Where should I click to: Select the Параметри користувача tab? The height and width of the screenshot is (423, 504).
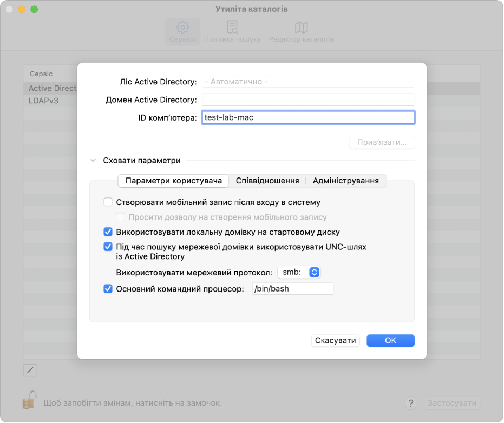coord(174,181)
